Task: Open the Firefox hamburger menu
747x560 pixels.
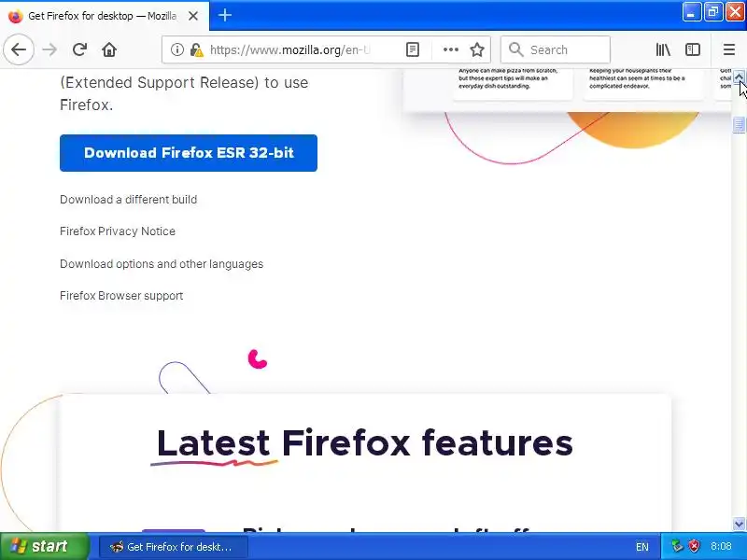Action: tap(729, 49)
